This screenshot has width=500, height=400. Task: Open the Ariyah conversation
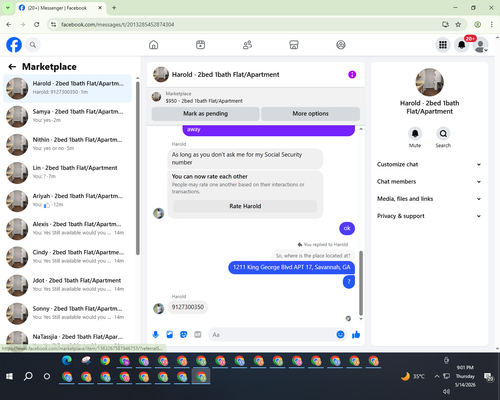pyautogui.click(x=67, y=201)
